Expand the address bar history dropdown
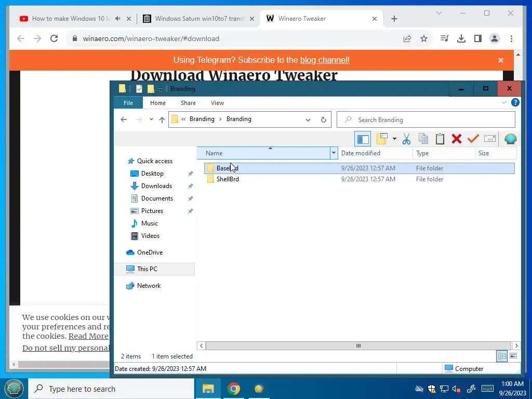The width and height of the screenshot is (532, 399). pyautogui.click(x=308, y=120)
